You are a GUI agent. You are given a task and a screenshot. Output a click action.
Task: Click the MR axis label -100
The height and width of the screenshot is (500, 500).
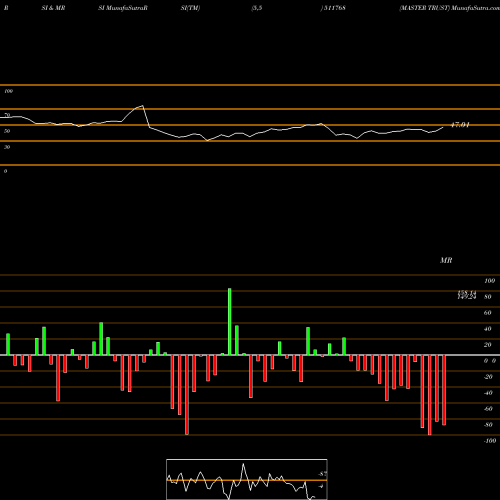tap(490, 441)
